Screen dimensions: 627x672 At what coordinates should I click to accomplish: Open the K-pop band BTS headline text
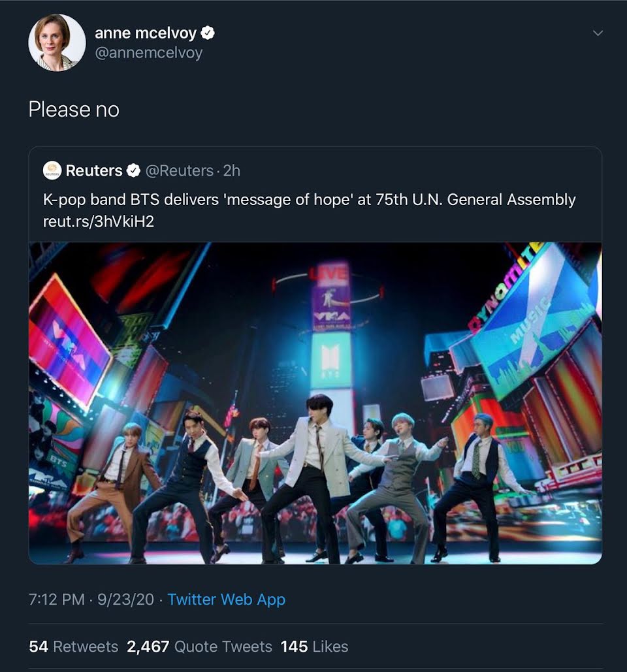click(x=309, y=199)
